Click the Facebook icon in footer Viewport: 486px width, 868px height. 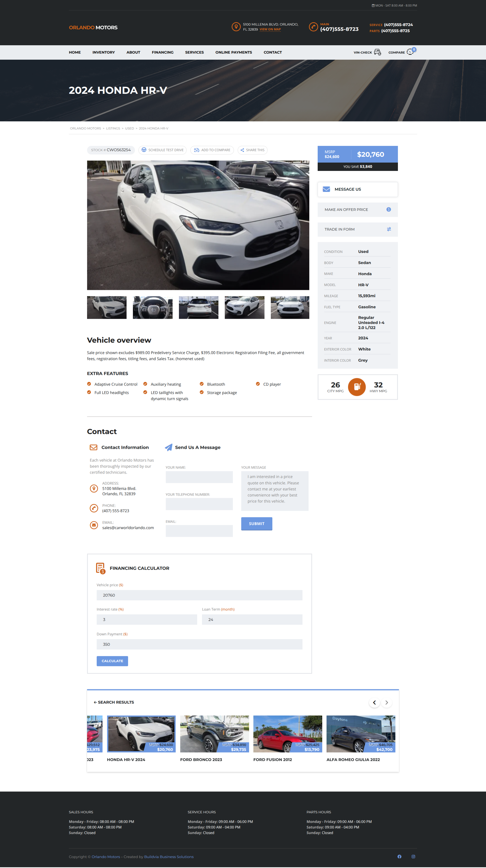(399, 856)
